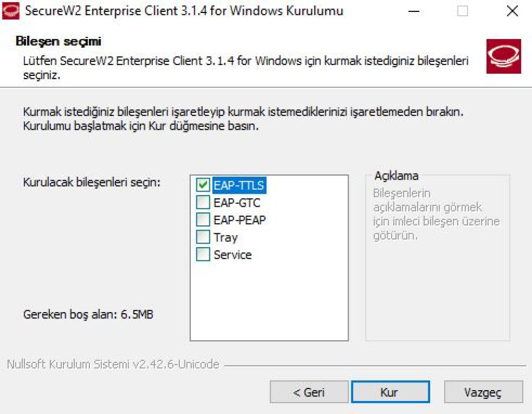Select the Tray entry text
Image resolution: width=532 pixels, height=414 pixels.
(225, 237)
